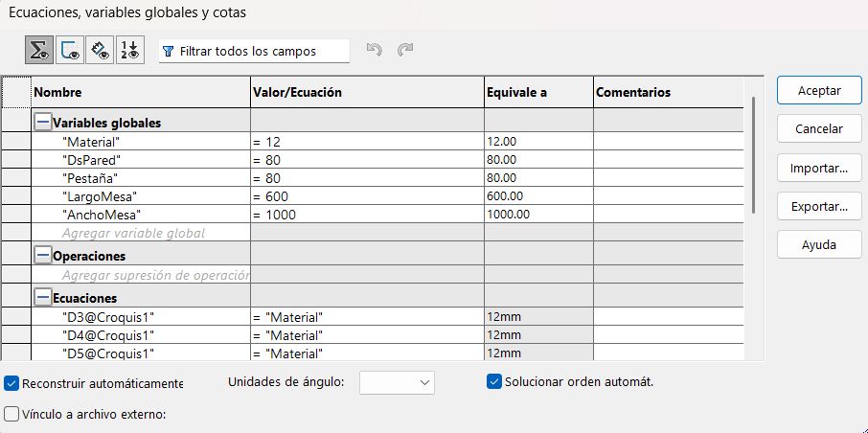
Task: Select the "D4@Croquis1" equation row
Action: tap(141, 335)
